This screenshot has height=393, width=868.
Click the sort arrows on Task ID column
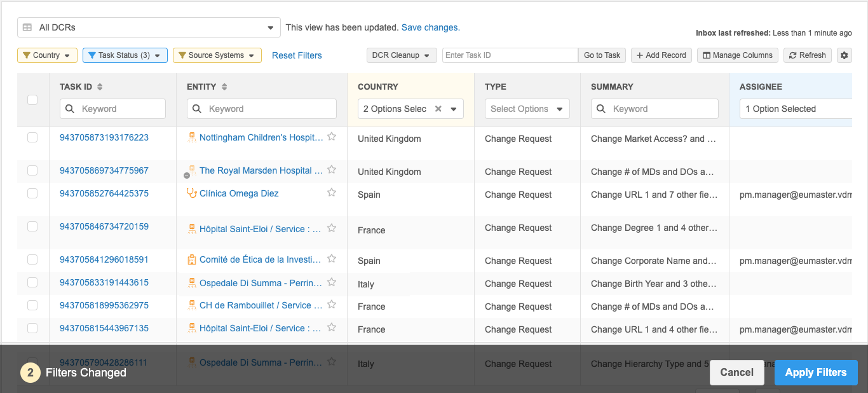pyautogui.click(x=100, y=86)
